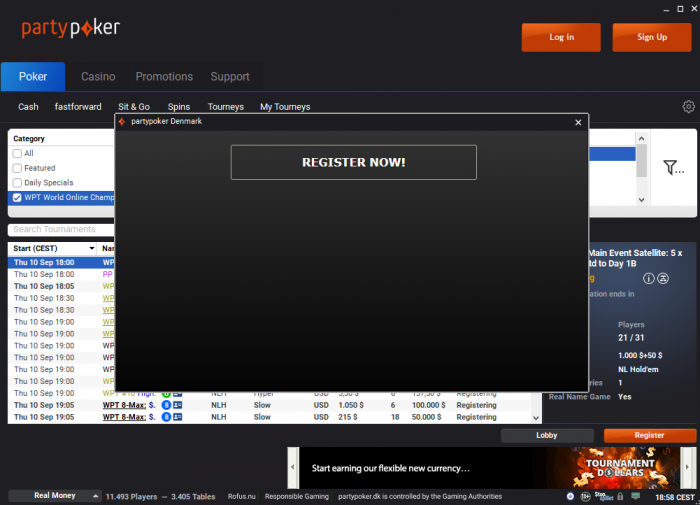Select the Thu 10 Sep 18:05 tournament row
This screenshot has height=505, width=700.
tap(61, 286)
